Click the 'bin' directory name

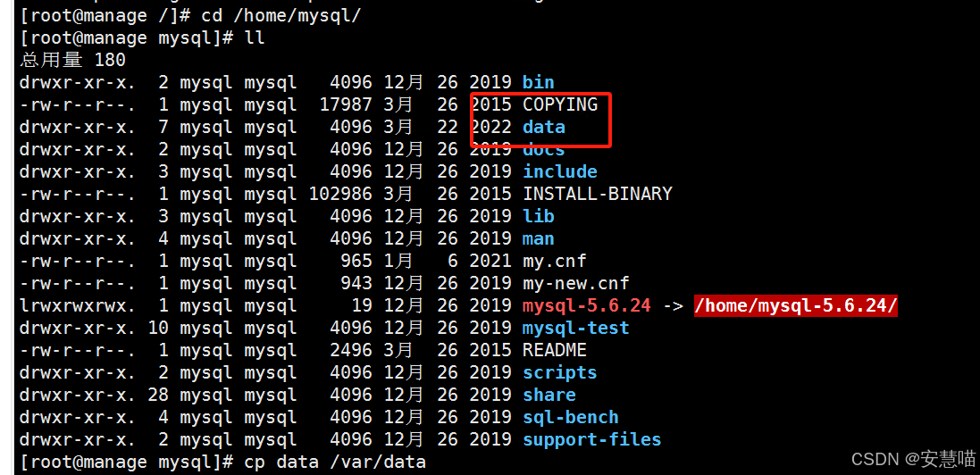tap(538, 82)
